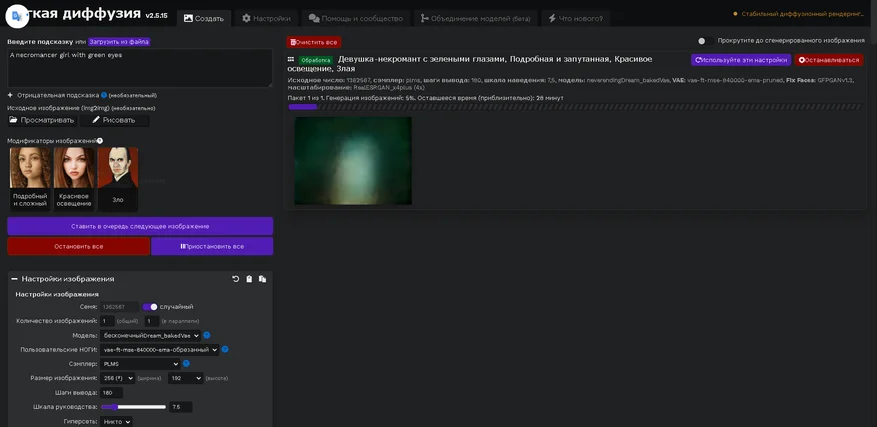This screenshot has width=877, height=427.
Task: Click 'Очистить все' button
Action: coord(314,42)
